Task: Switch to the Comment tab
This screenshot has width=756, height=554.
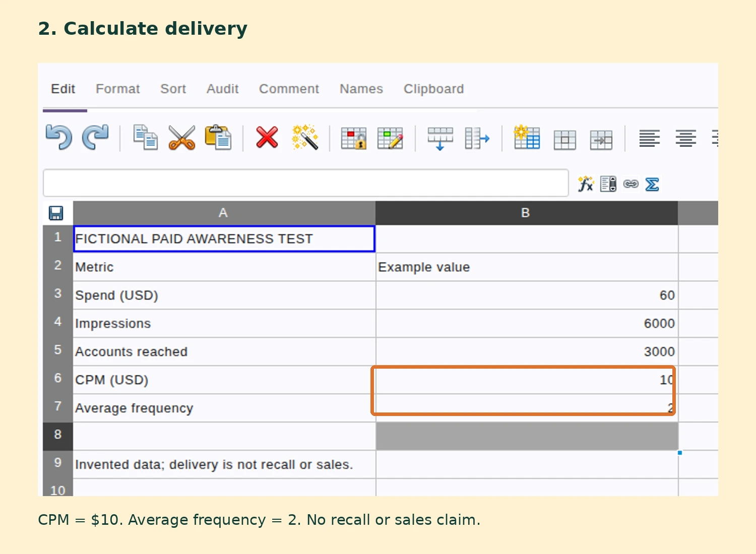Action: [x=289, y=89]
